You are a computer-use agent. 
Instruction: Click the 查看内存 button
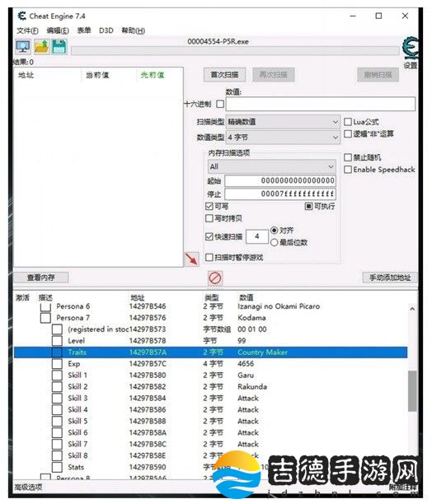(x=41, y=278)
